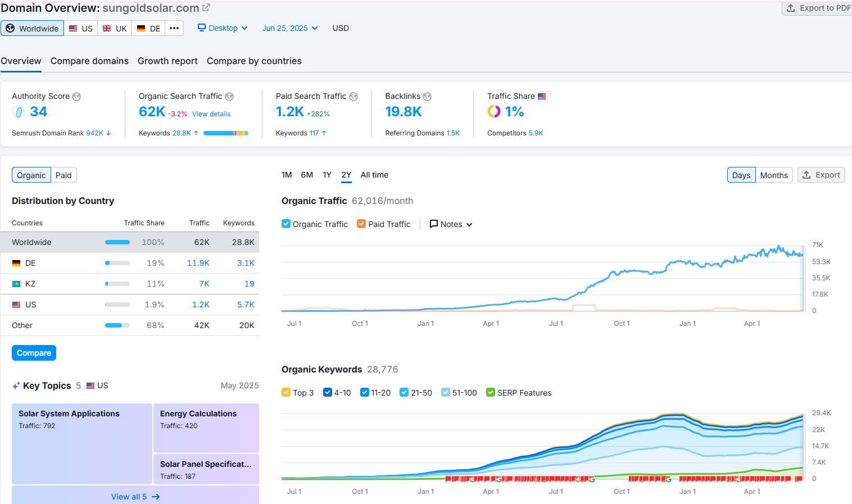Click the Key Topics sparkle icon
The image size is (852, 504).
point(16,385)
